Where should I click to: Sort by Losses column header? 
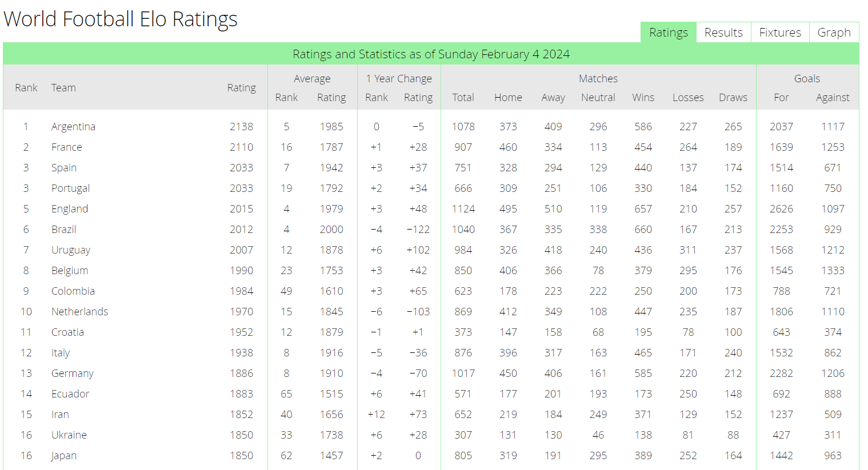click(688, 98)
